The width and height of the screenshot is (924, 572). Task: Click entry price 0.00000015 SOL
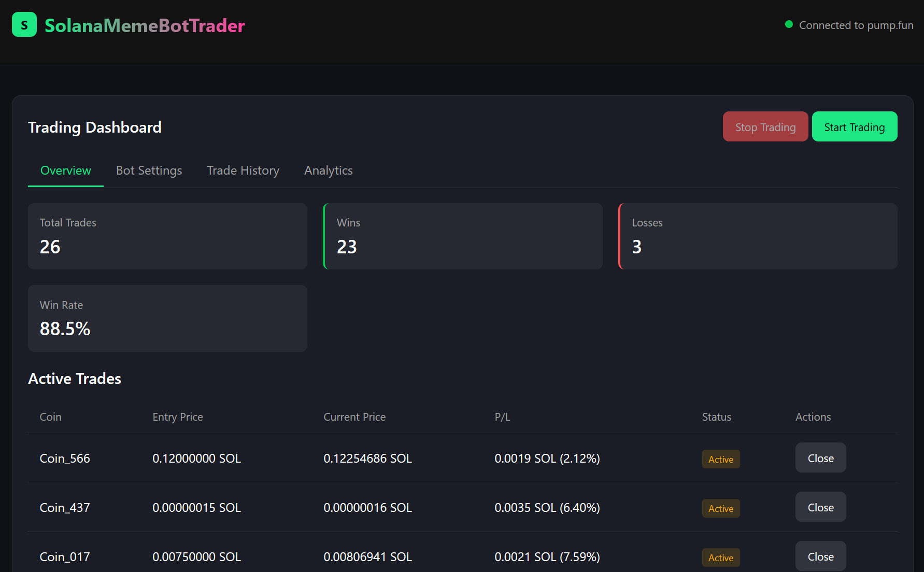pyautogui.click(x=196, y=508)
